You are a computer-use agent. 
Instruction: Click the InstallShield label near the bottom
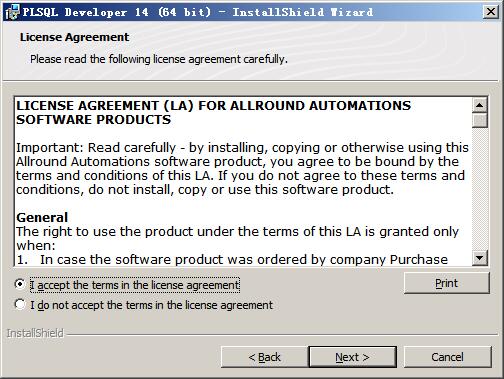click(35, 333)
